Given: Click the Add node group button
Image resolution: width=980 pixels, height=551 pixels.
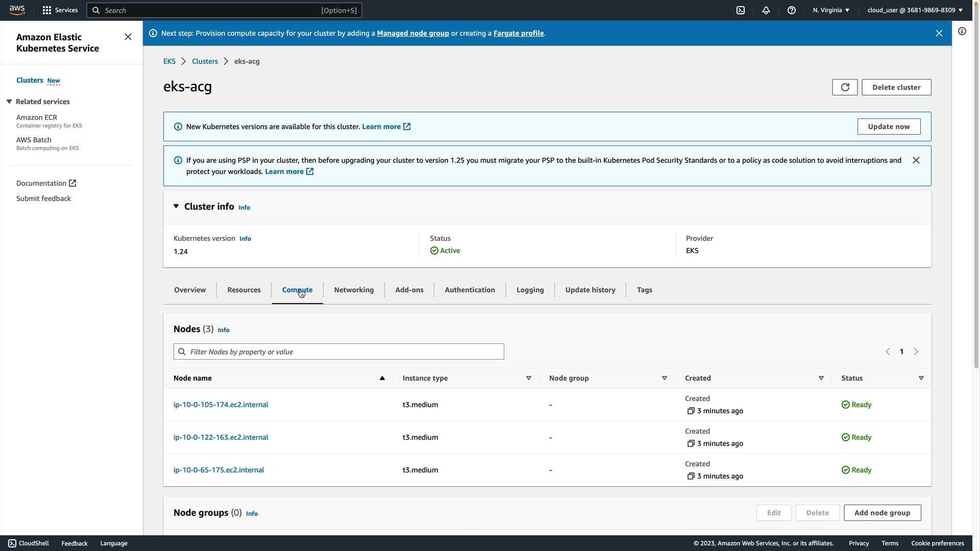Looking at the screenshot, I should point(882,513).
